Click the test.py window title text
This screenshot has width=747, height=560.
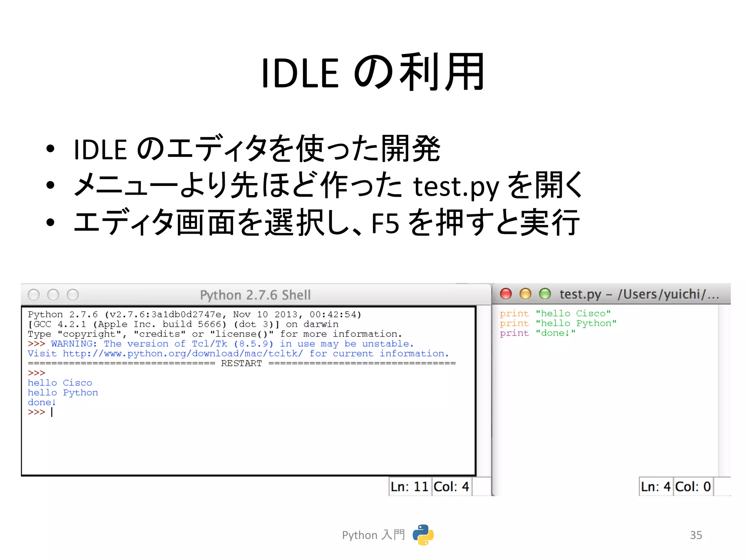click(x=639, y=294)
